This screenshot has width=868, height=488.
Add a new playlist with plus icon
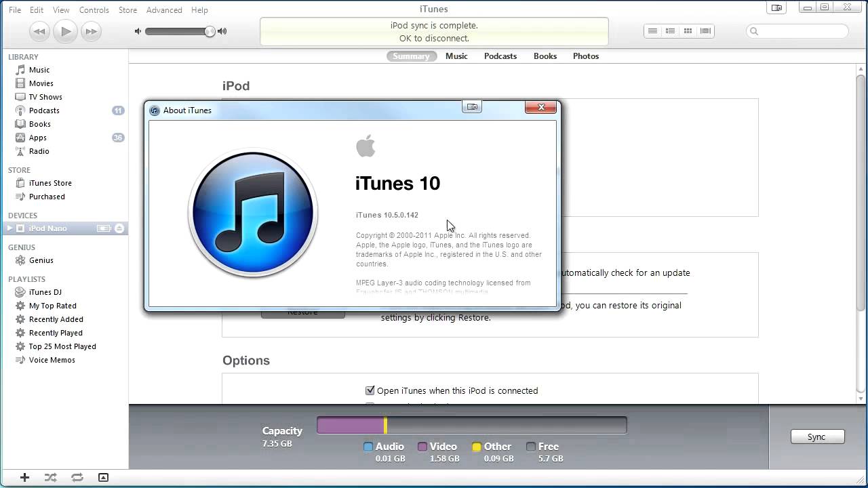(24, 477)
